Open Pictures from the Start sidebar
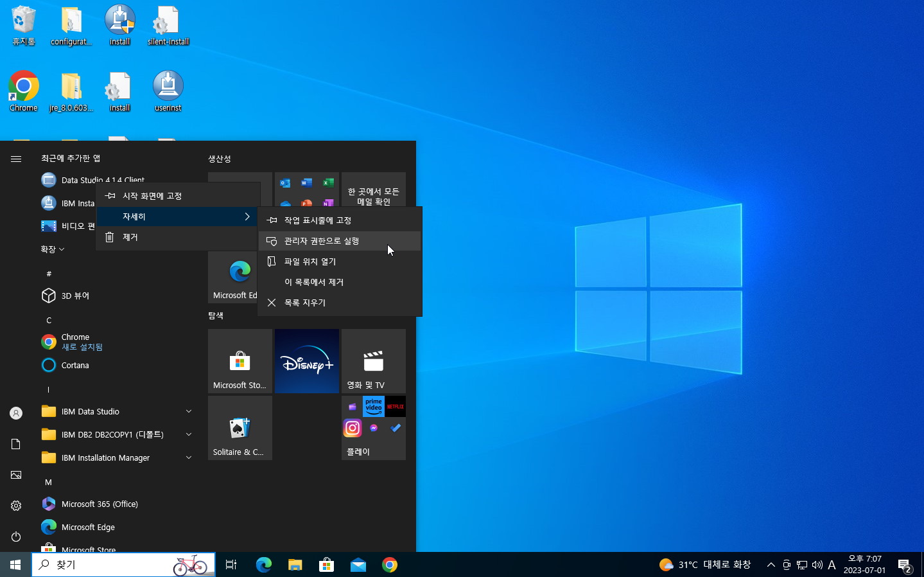924x577 pixels. [16, 475]
